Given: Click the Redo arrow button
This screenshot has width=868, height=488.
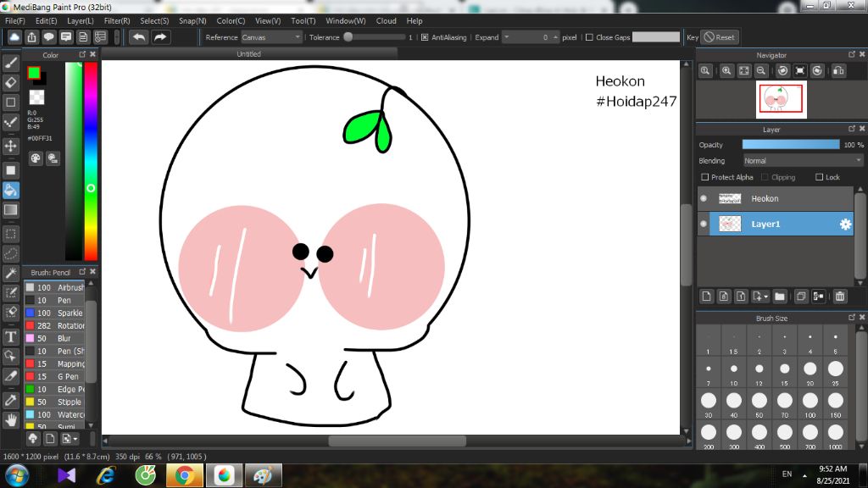Looking at the screenshot, I should click(160, 37).
